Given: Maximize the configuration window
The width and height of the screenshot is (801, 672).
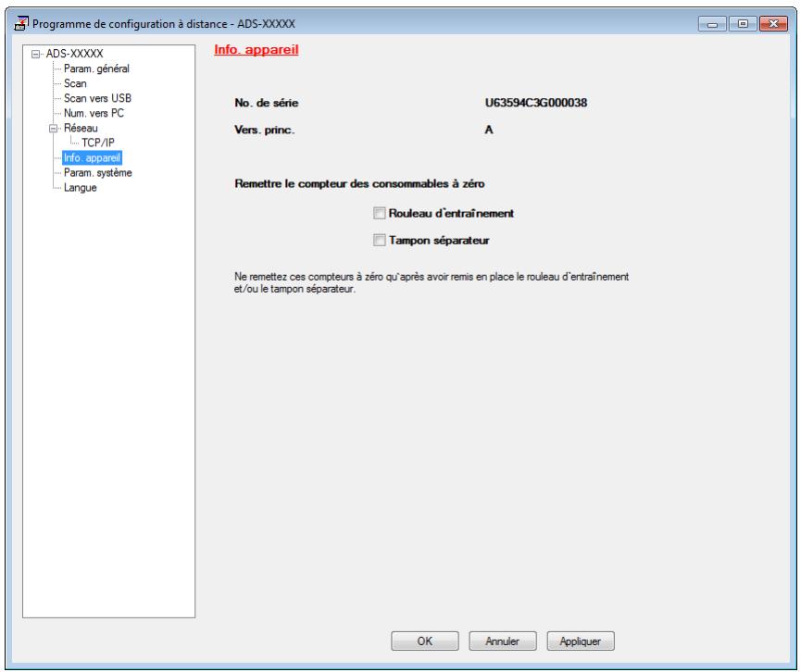Looking at the screenshot, I should tap(743, 23).
